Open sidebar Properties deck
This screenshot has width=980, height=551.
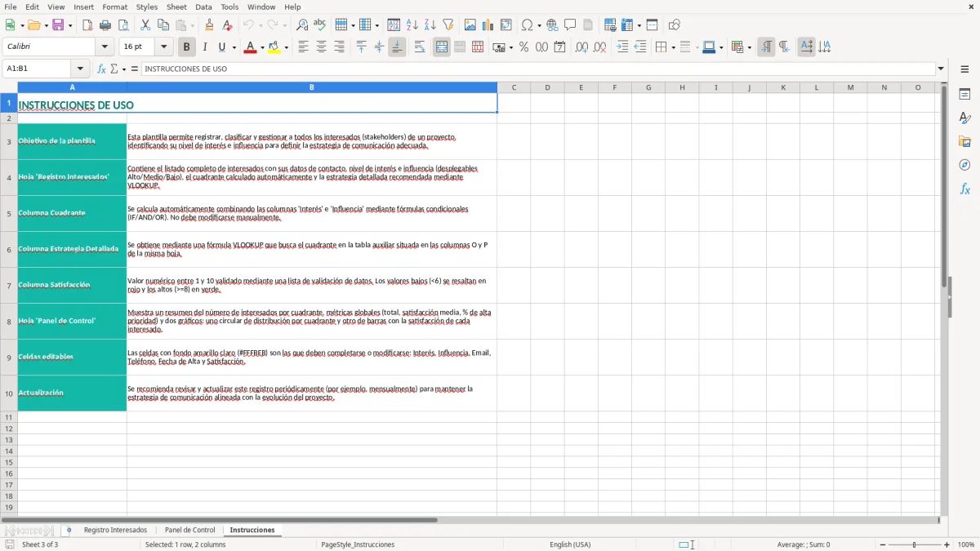964,94
